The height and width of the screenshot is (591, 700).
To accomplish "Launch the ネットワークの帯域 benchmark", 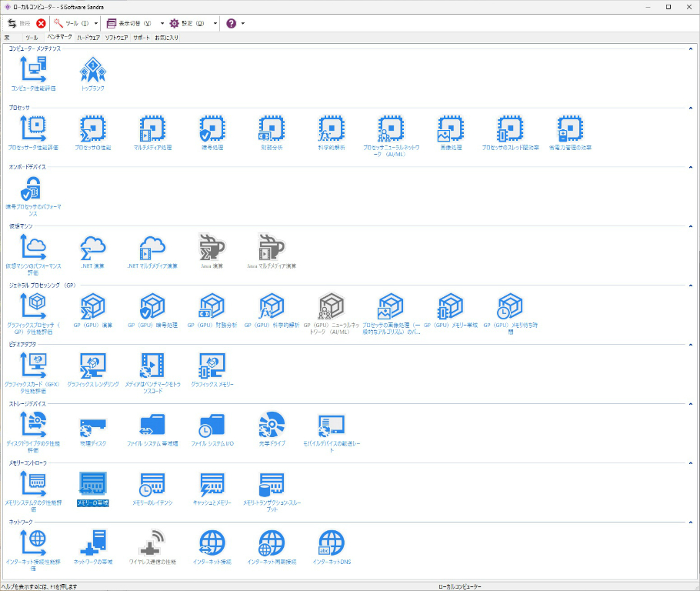I will point(93,547).
